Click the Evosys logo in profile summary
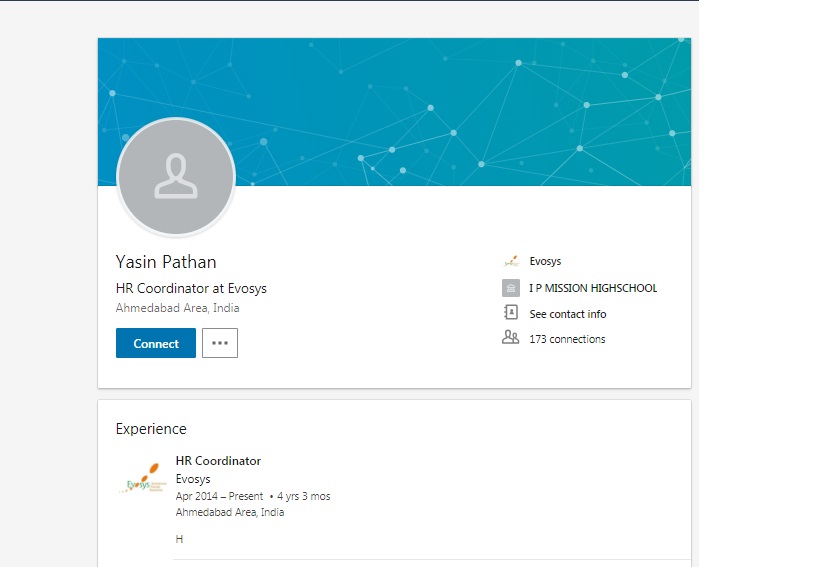This screenshot has height=567, width=819. [x=511, y=261]
